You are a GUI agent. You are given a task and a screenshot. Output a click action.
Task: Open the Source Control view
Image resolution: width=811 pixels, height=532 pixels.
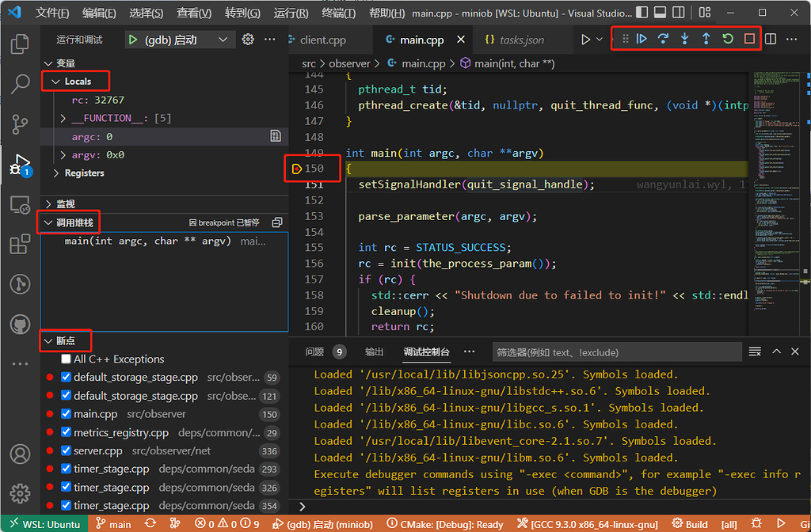point(20,124)
